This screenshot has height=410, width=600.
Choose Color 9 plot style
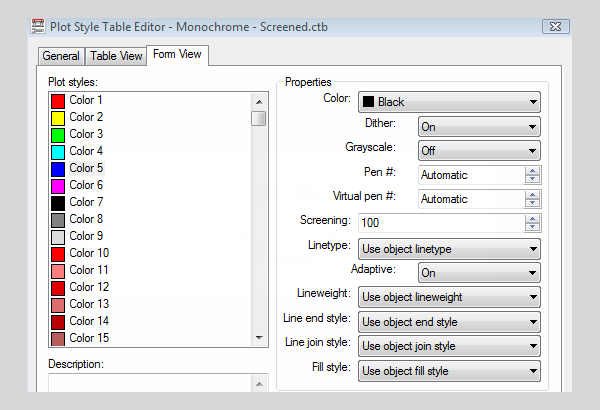tap(86, 236)
